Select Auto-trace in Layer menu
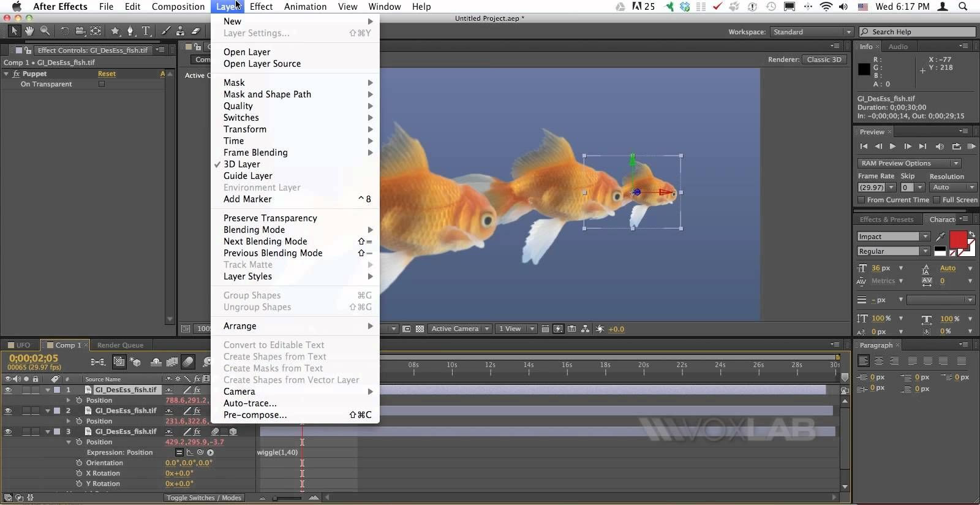Image resolution: width=980 pixels, height=505 pixels. (x=295, y=403)
